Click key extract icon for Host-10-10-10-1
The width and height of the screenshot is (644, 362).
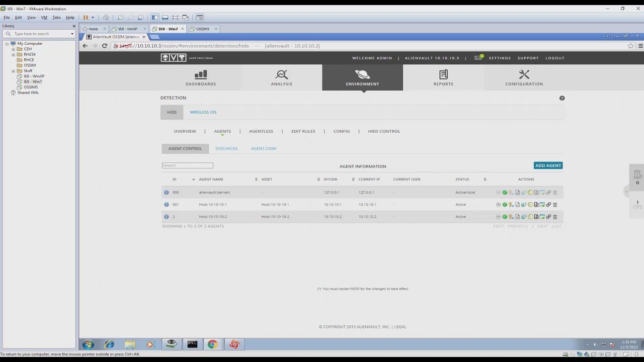pos(511,205)
